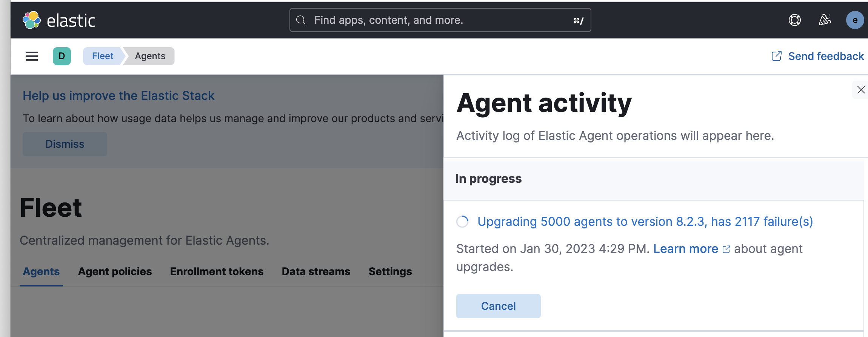Click the Agents breadcrumb

click(x=150, y=56)
